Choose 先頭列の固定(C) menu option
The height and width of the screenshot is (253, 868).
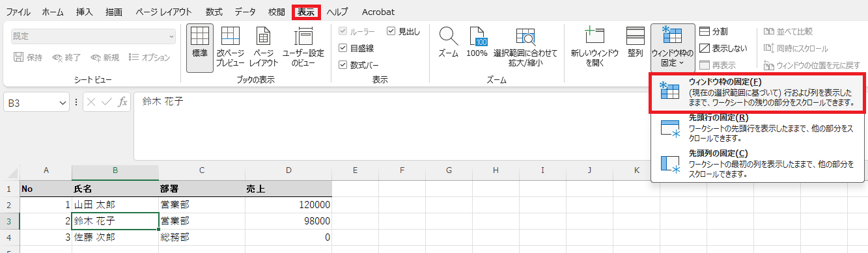[758, 164]
